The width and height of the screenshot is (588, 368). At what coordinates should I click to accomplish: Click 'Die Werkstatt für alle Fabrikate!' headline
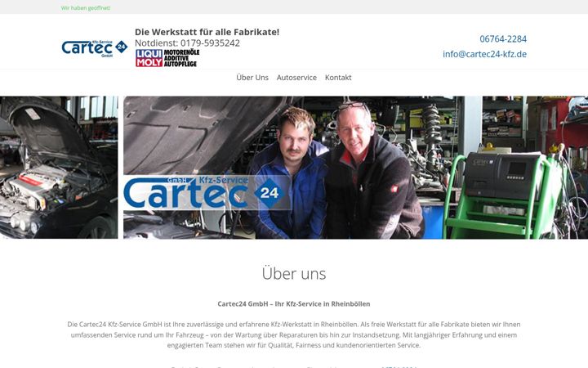point(207,32)
